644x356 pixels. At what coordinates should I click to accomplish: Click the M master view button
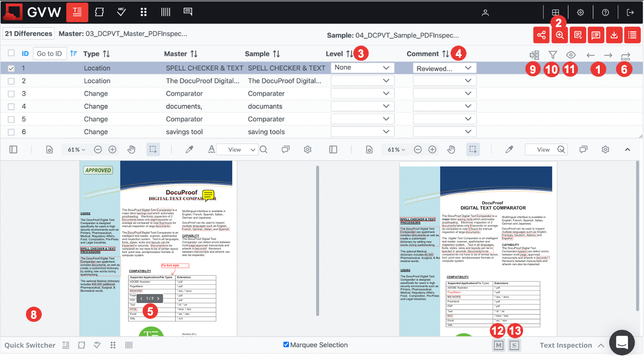[498, 345]
